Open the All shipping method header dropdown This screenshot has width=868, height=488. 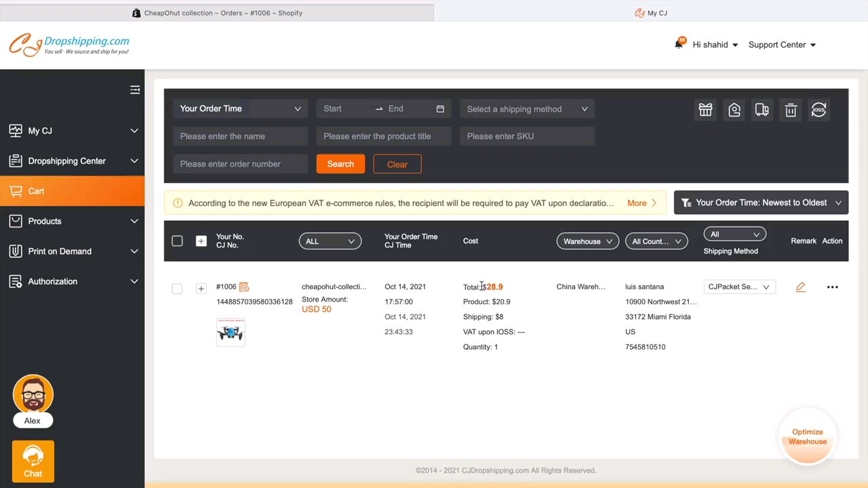tap(734, 235)
